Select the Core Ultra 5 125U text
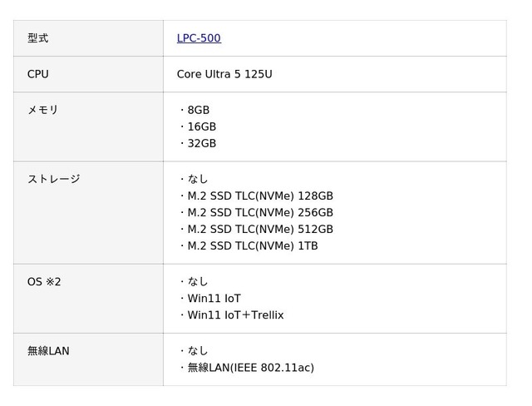 [224, 74]
